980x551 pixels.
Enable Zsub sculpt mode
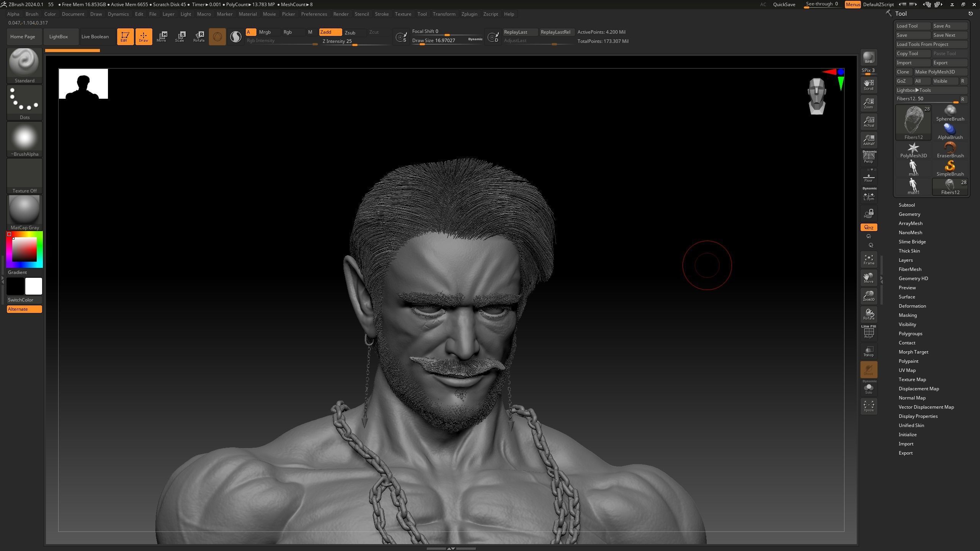354,32
